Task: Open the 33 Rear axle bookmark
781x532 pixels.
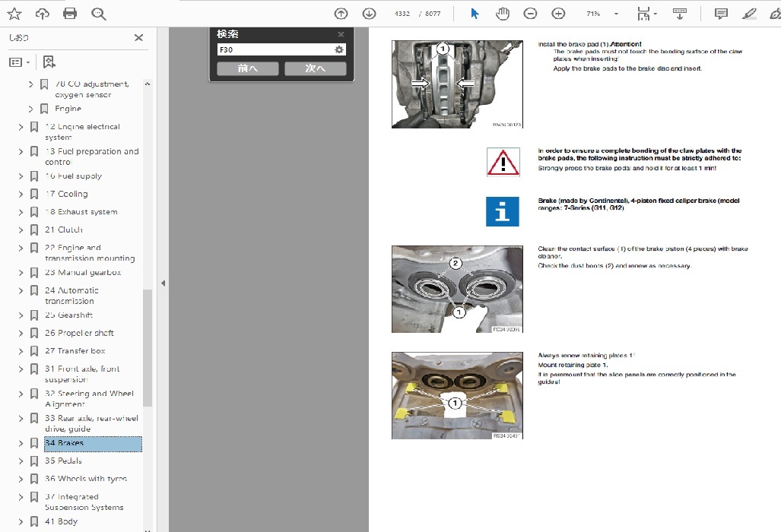Action: (x=92, y=423)
